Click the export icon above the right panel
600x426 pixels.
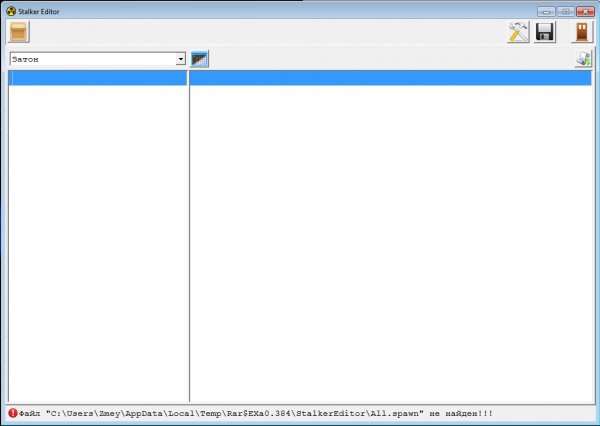pos(583,59)
